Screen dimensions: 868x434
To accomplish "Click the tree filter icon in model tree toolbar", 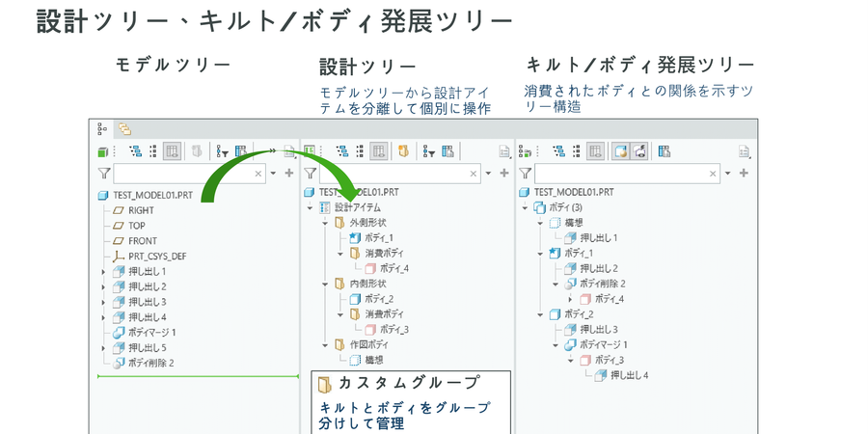I will tap(223, 151).
